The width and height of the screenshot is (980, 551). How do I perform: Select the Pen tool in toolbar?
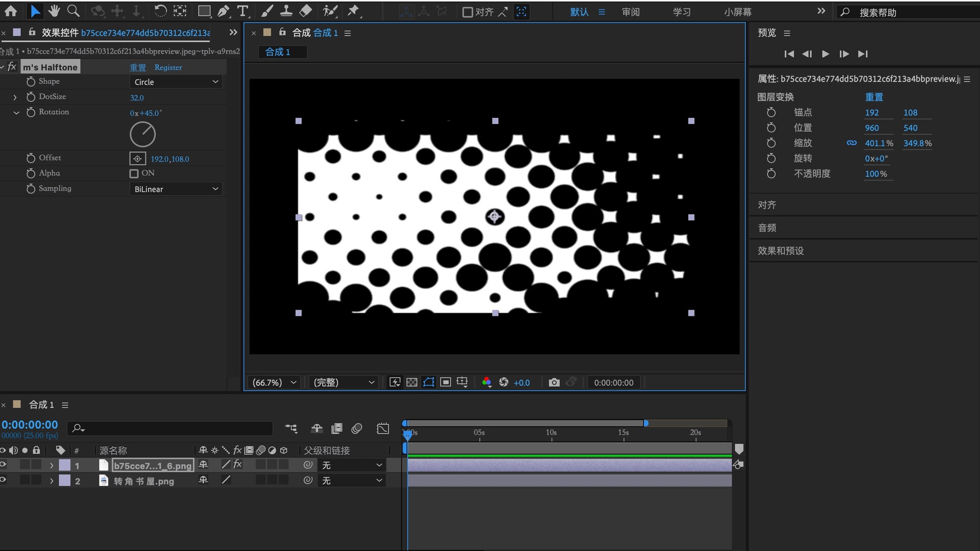point(223,11)
